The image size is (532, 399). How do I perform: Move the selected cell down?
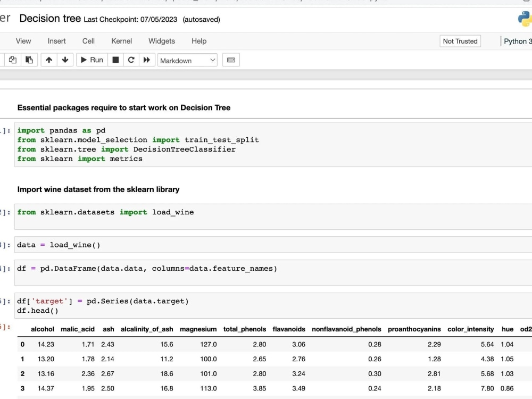(64, 60)
